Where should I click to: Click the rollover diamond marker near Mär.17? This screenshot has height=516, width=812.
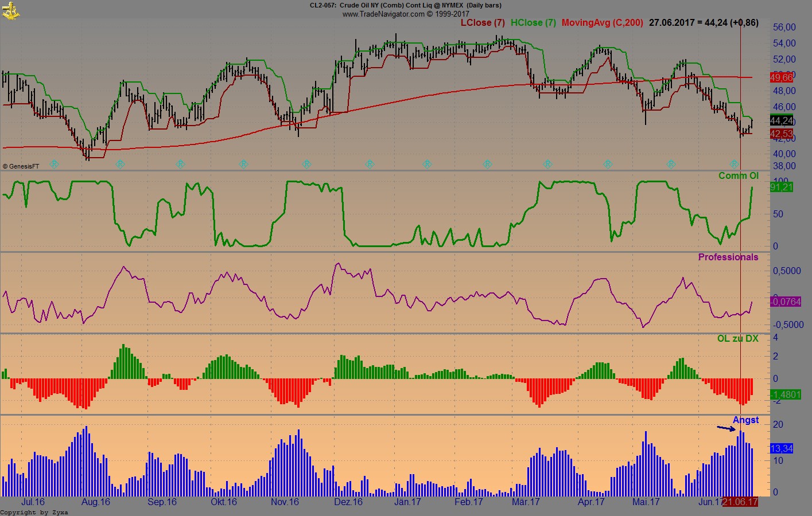[x=546, y=164]
